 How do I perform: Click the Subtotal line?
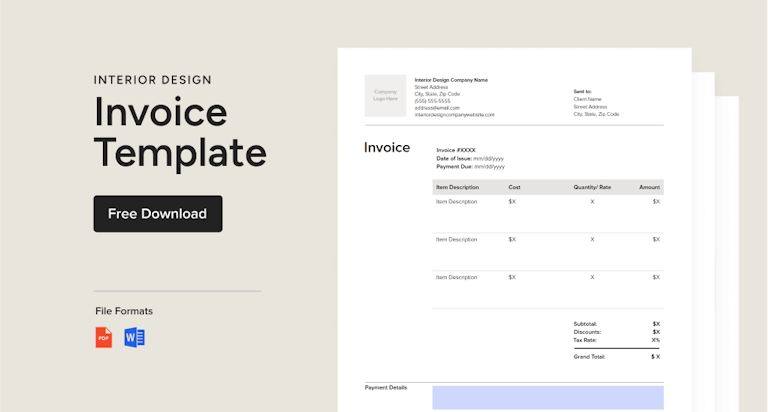616,324
